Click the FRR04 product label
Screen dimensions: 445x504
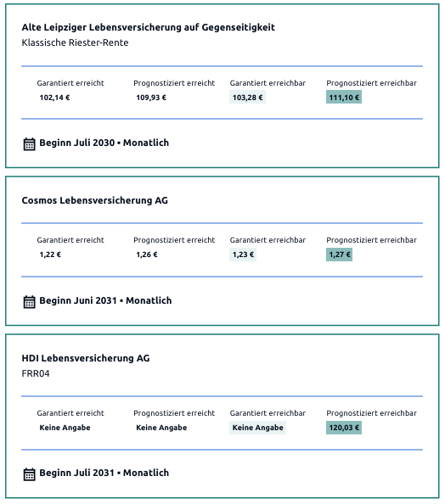(x=36, y=373)
